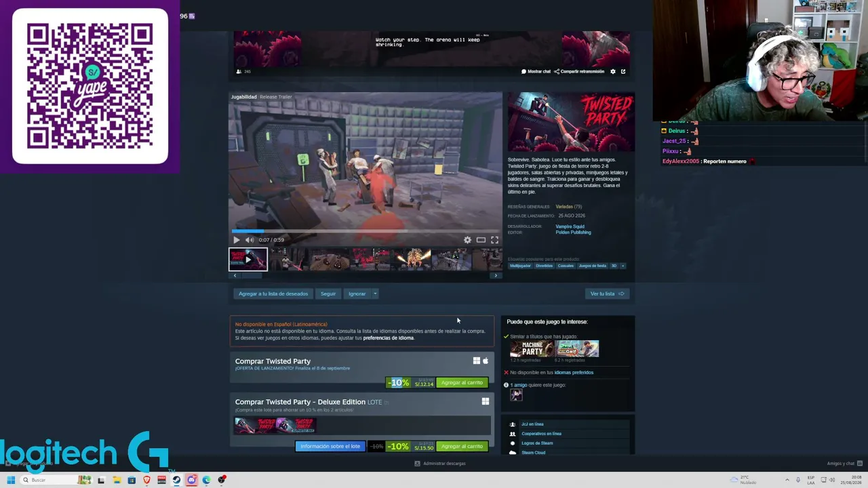Image resolution: width=868 pixels, height=488 pixels.
Task: Click 'Agregar a tu lista de deseados'
Action: click(273, 294)
